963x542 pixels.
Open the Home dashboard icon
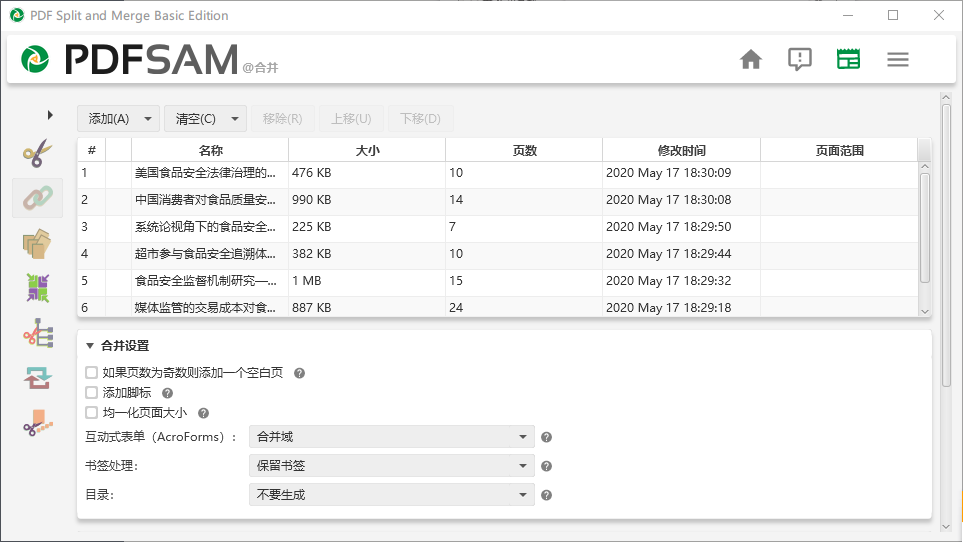pos(751,60)
